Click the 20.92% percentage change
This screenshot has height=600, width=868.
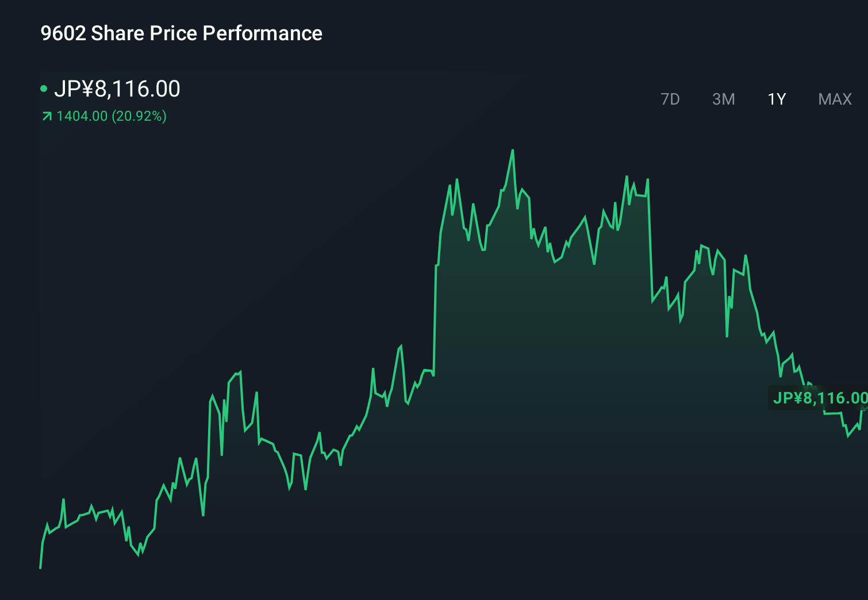[x=139, y=116]
